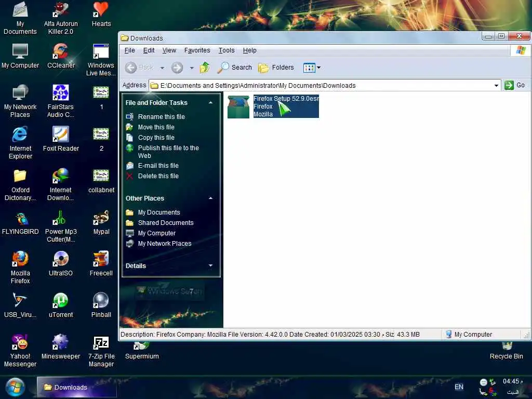Open the Supermium desktop shortcut
The height and width of the screenshot is (399, 532).
(142, 351)
